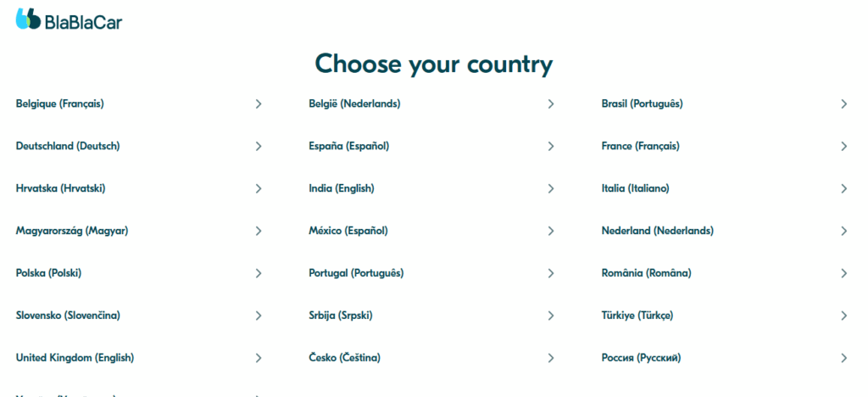
Task: Click the chevron arrow beside Belgique (Français)
Action: 259,104
